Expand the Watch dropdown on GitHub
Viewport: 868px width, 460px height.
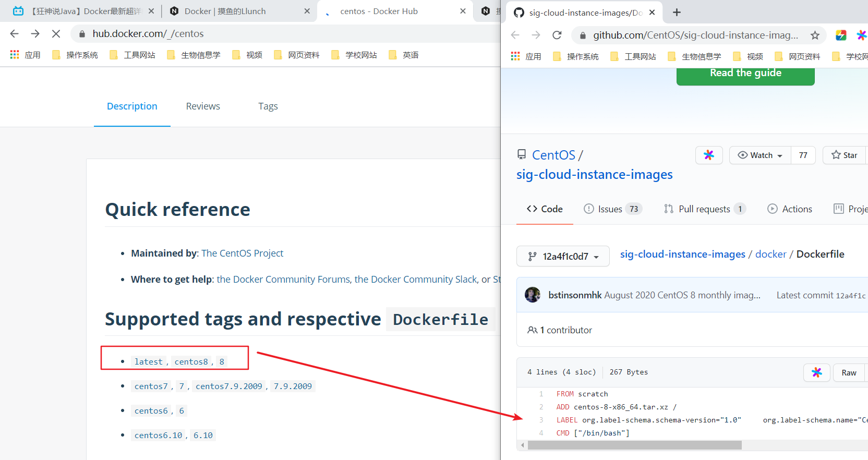tap(761, 155)
